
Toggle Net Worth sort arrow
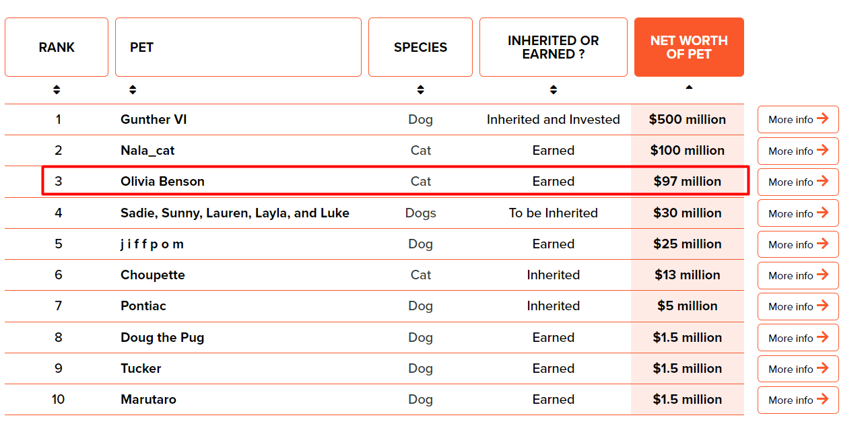688,87
